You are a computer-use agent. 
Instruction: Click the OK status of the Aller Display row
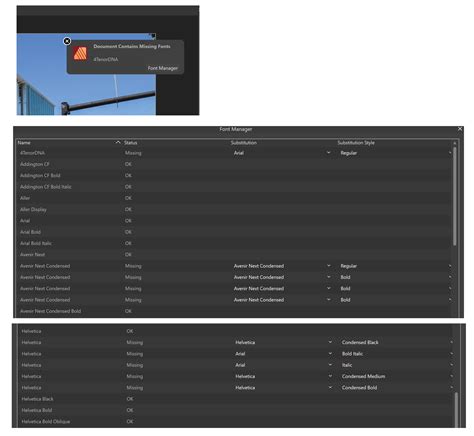(x=128, y=209)
